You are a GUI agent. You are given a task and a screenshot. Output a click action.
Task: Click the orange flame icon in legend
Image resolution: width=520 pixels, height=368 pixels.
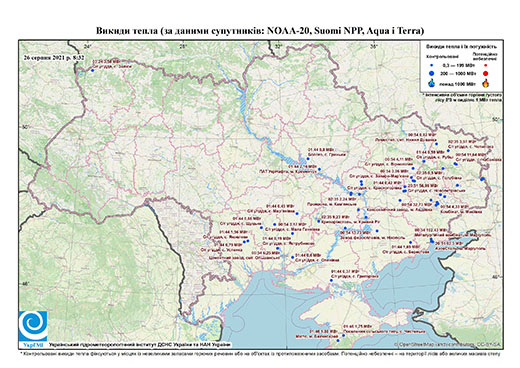tap(486, 83)
